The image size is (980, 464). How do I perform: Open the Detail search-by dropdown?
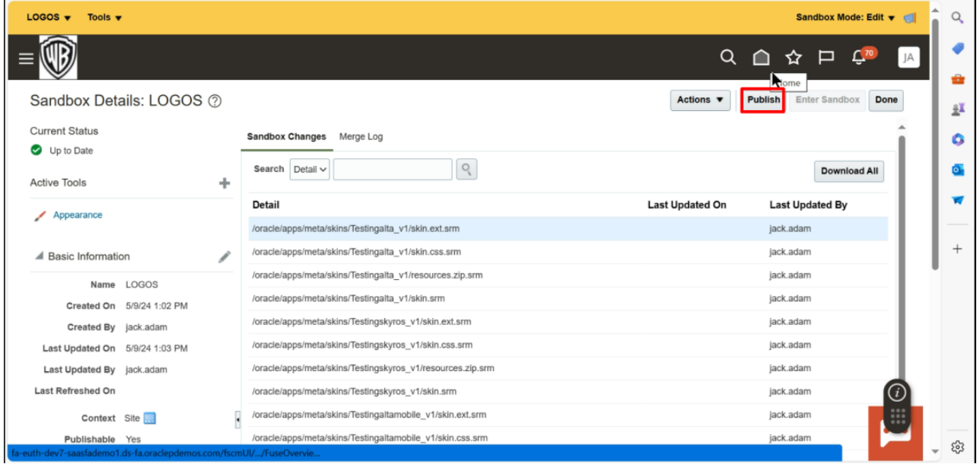pos(311,169)
